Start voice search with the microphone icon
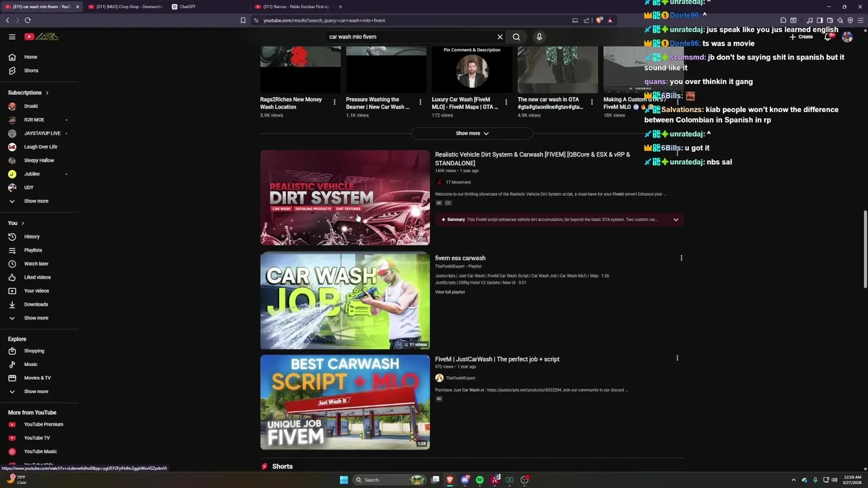 click(539, 37)
